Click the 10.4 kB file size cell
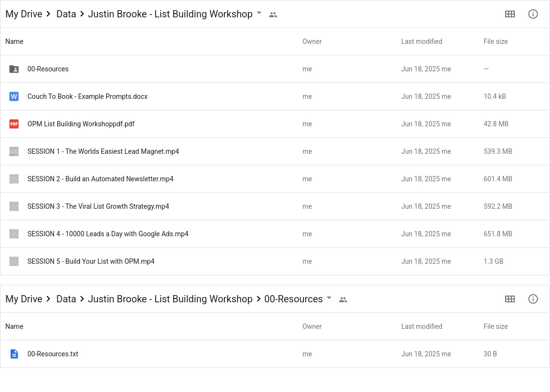This screenshot has height=392, width=550. tap(495, 96)
